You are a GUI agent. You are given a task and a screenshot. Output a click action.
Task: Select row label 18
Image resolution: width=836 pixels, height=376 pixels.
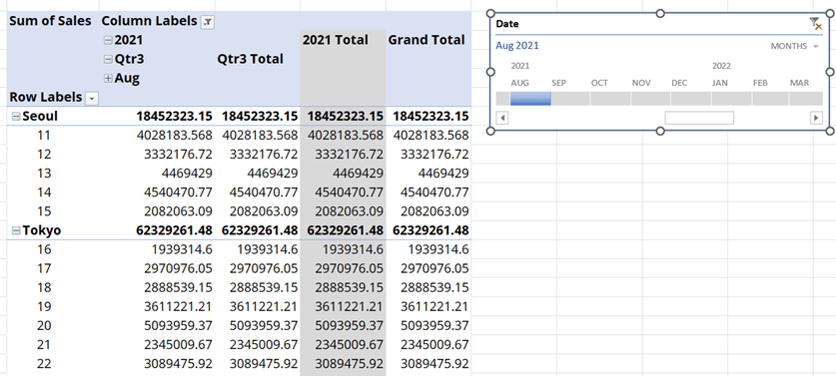(44, 287)
